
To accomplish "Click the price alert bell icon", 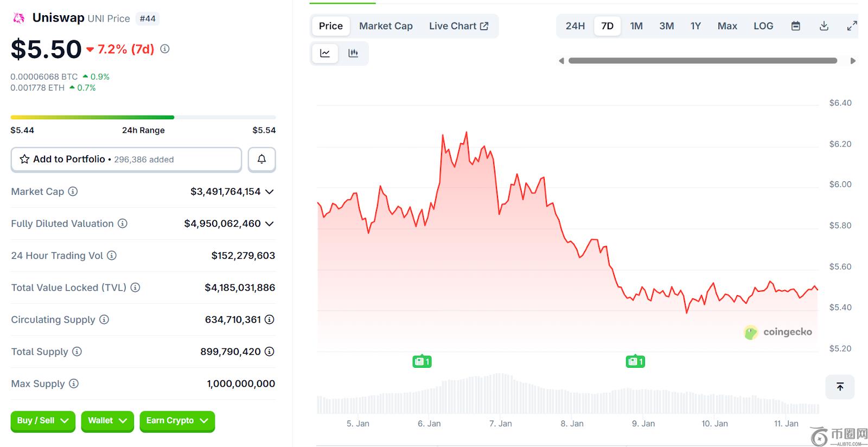I will click(261, 159).
